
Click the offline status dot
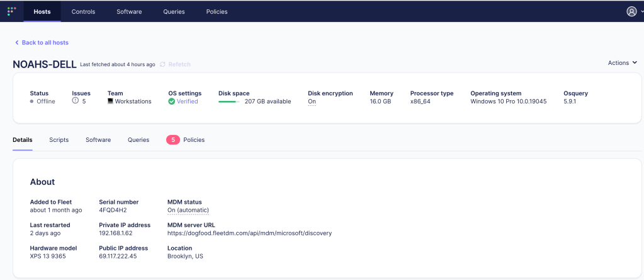point(32,102)
